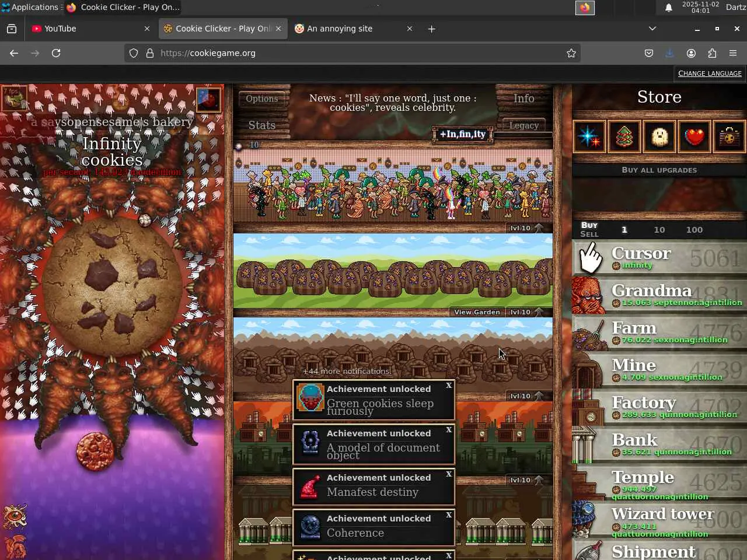Open the eye-shaped icon in the cookie panel
Image resolution: width=747 pixels, height=560 pixels.
pyautogui.click(x=15, y=516)
